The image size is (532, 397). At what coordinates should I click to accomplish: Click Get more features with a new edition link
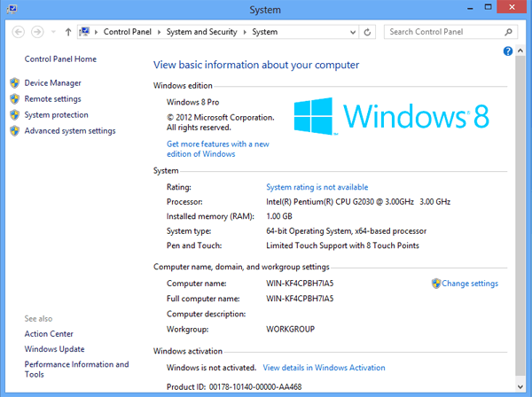pos(218,149)
